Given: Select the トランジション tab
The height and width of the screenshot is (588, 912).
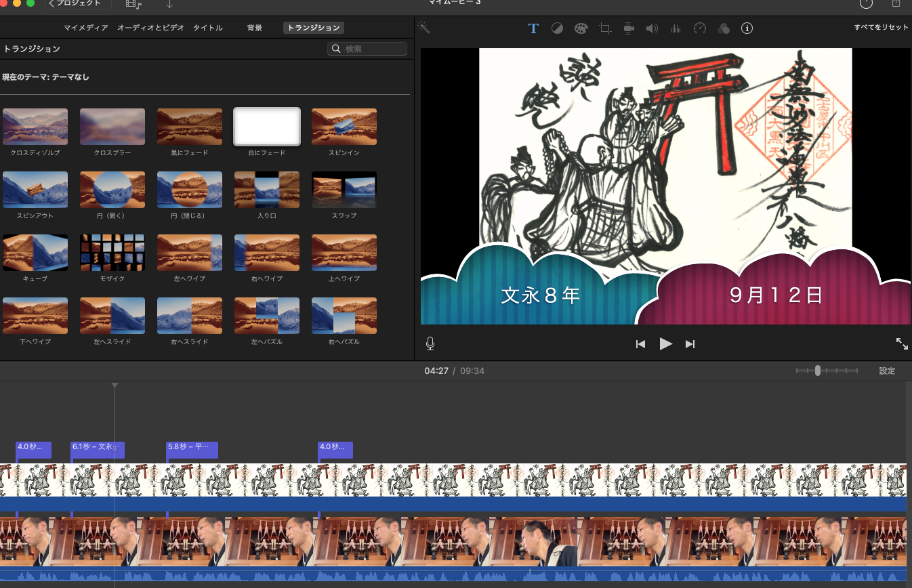Looking at the screenshot, I should 314,28.
